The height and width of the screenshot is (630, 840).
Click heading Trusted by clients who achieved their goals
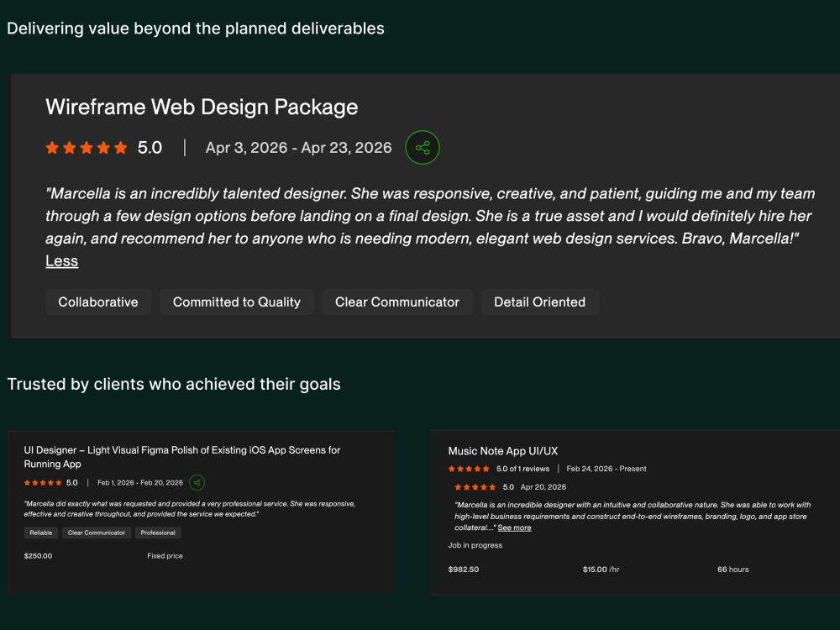174,384
